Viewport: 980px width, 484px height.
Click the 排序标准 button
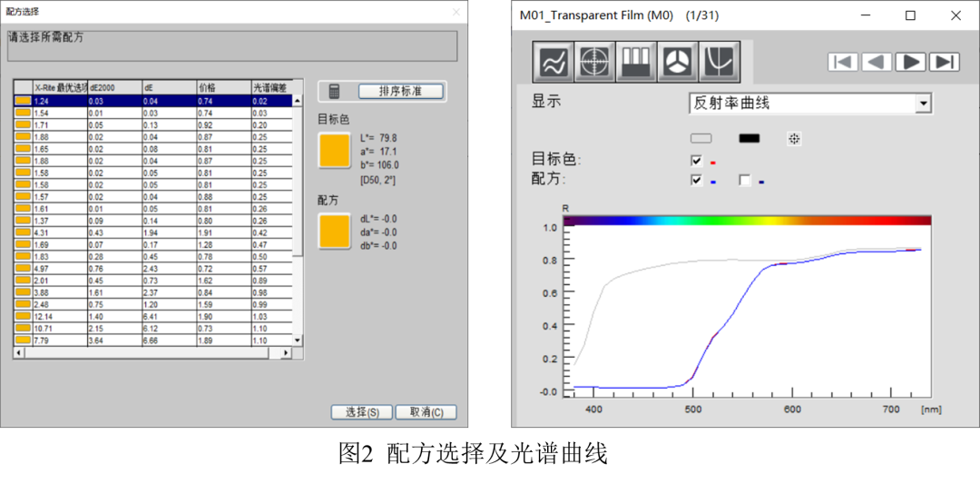(x=401, y=92)
